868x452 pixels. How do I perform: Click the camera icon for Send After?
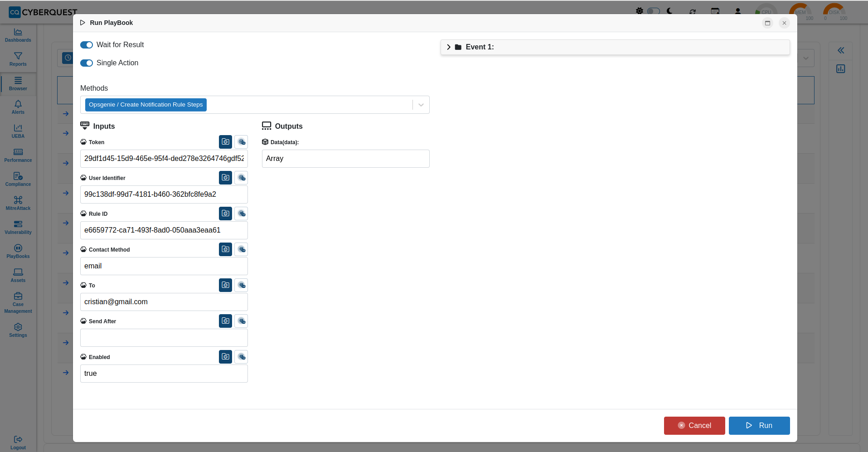click(x=226, y=321)
